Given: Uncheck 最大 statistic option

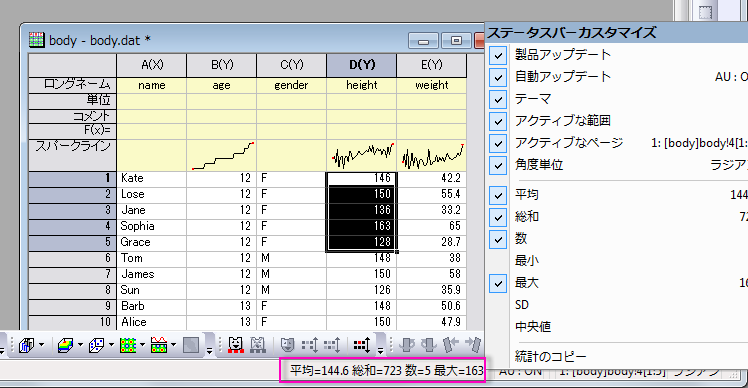Looking at the screenshot, I should point(498,283).
